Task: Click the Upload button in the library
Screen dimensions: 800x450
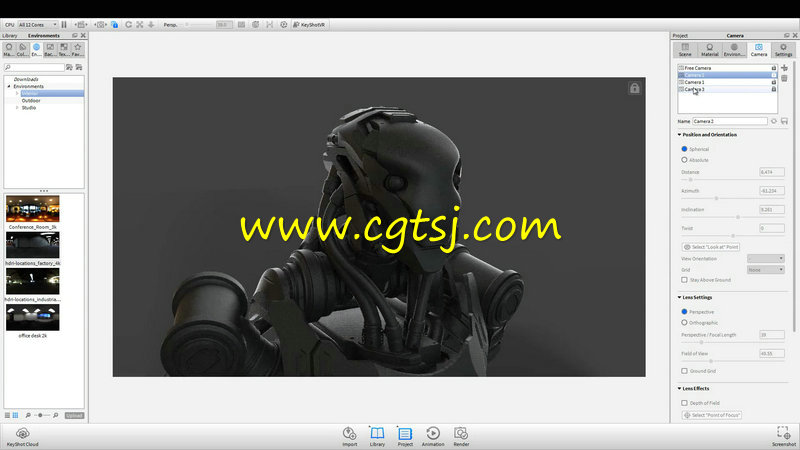Action: point(74,415)
